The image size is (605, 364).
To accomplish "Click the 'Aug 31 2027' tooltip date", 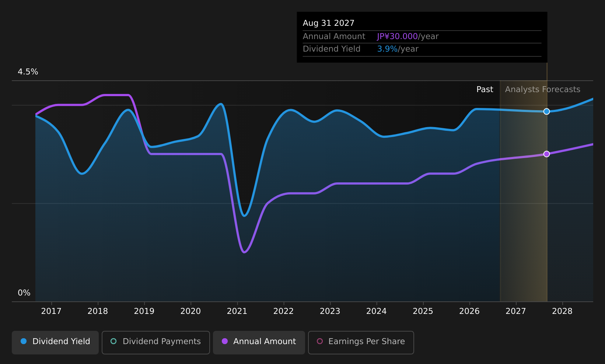I will pos(328,23).
